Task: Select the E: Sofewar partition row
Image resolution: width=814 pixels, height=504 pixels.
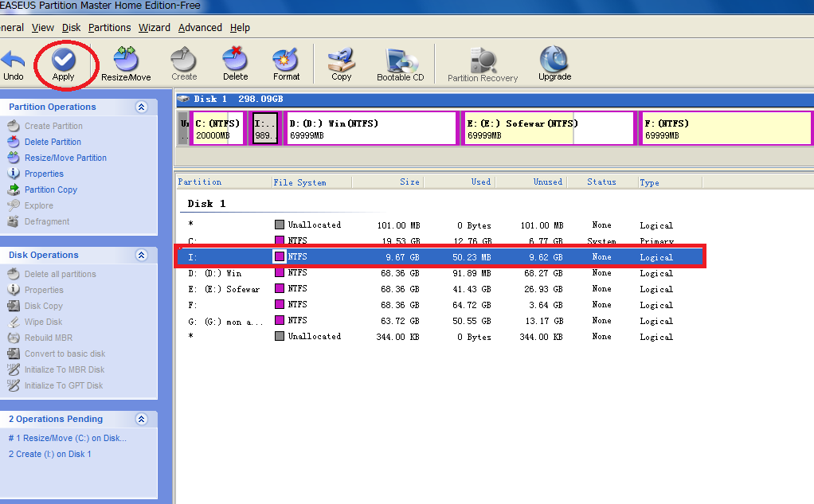Action: coord(440,288)
